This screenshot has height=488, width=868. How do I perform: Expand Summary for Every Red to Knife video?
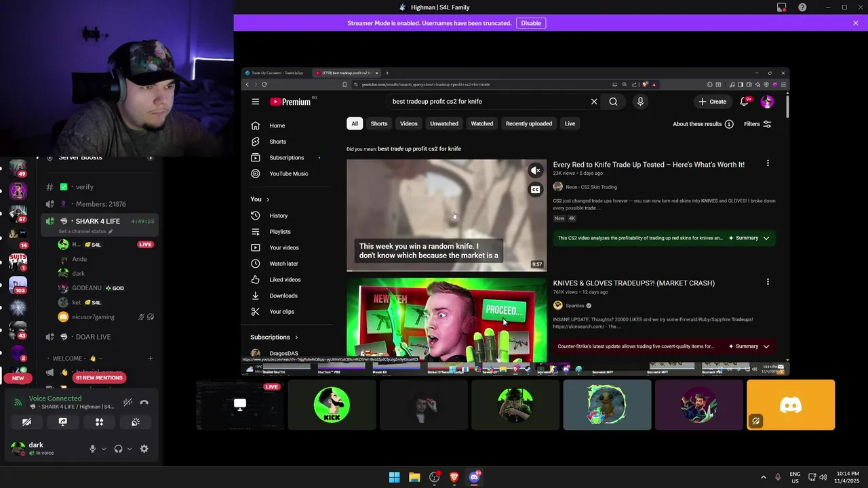(x=749, y=238)
